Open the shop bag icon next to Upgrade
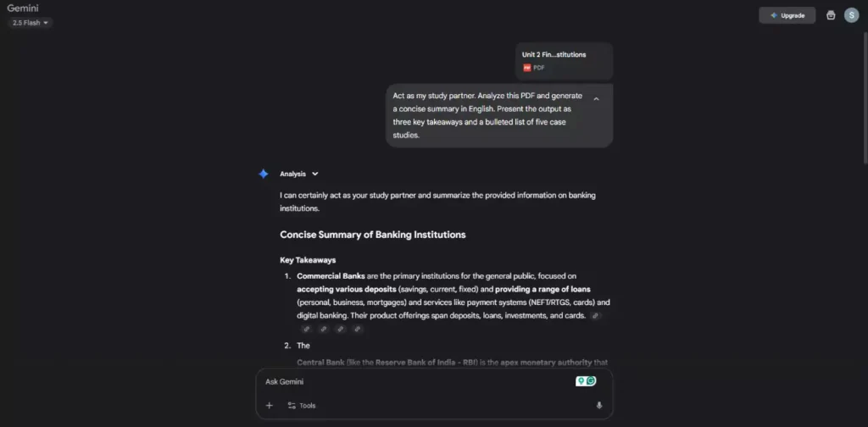 (831, 15)
